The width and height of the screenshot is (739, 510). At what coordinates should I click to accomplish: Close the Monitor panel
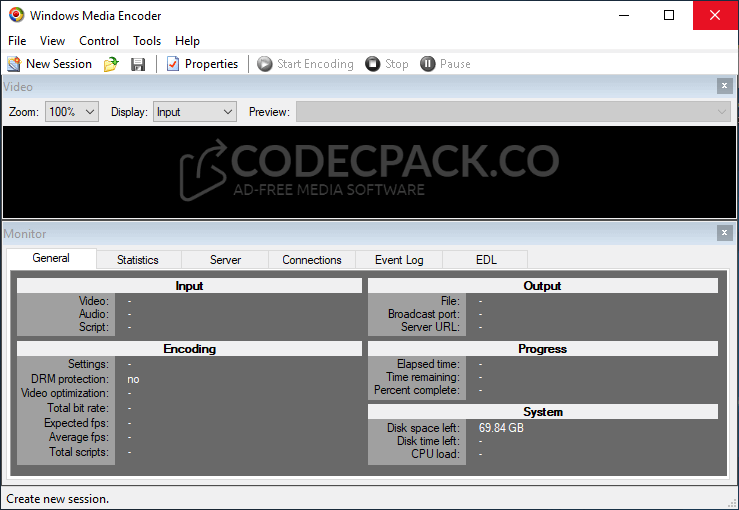click(x=724, y=233)
